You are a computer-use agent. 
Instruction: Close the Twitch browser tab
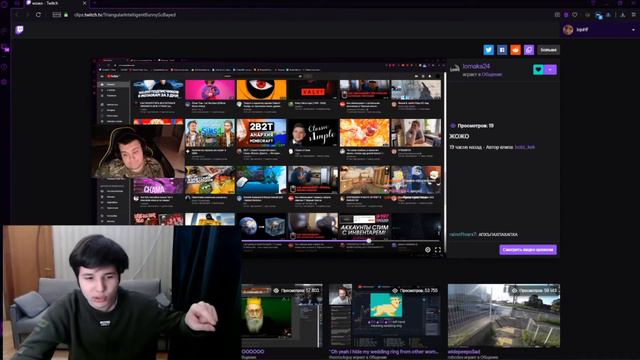click(84, 3)
